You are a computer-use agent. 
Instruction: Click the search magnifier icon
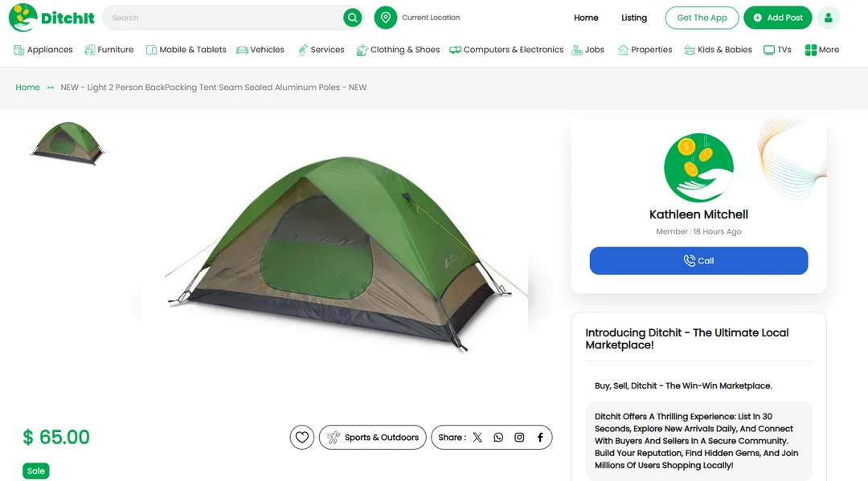point(352,17)
